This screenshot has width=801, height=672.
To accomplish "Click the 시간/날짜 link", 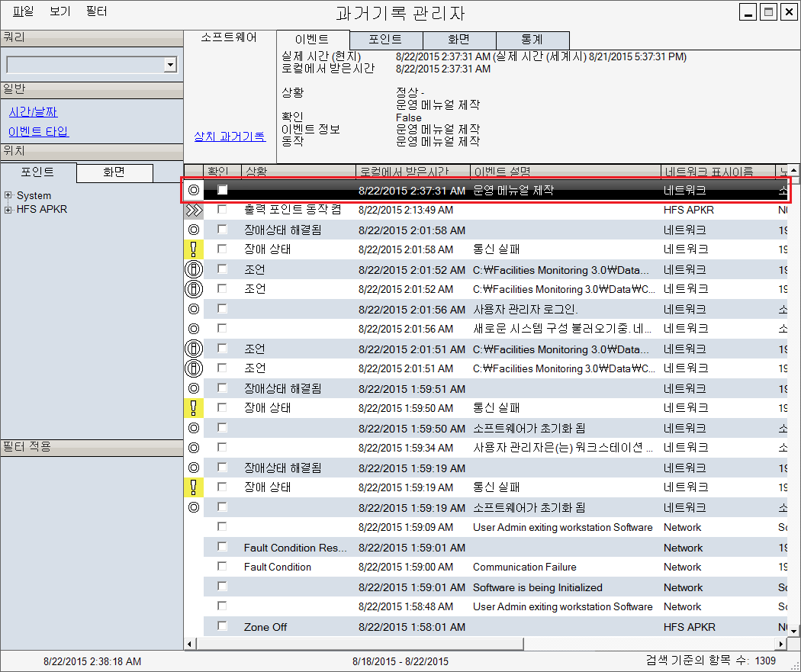I will 33,112.
